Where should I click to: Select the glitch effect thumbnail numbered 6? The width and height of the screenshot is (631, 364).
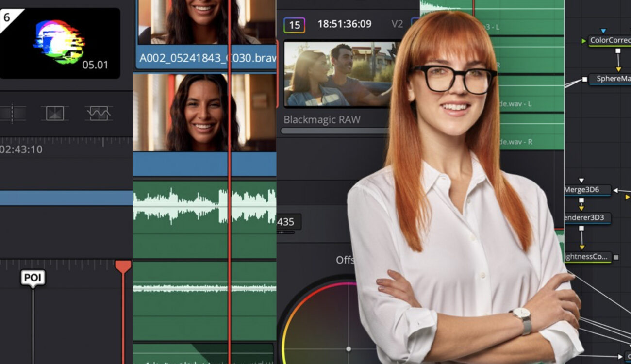pos(60,43)
